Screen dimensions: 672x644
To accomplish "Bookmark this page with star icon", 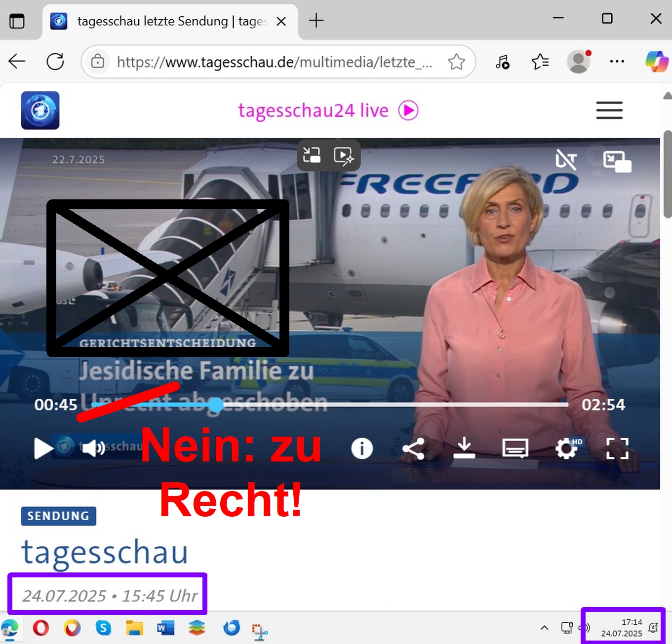I will point(456,62).
